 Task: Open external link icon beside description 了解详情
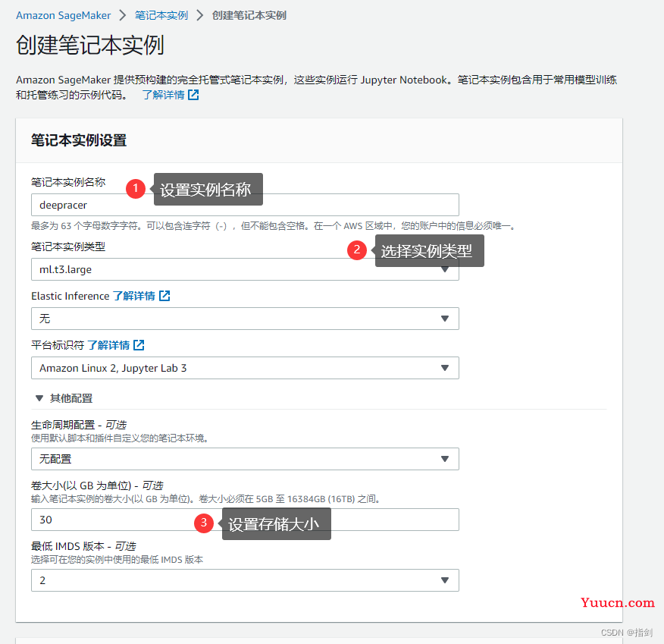tap(193, 95)
